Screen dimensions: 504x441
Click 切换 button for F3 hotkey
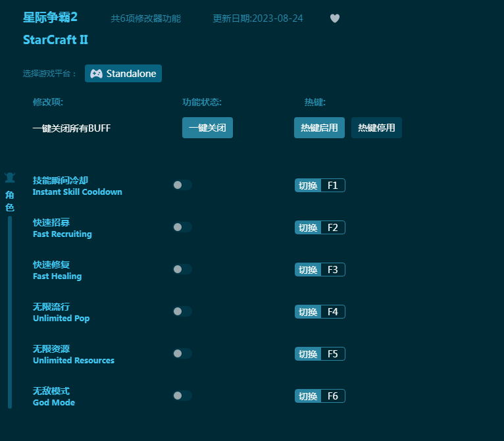(x=308, y=270)
